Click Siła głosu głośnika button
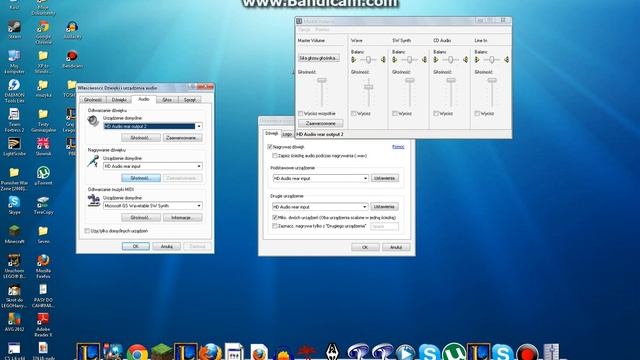Viewport: 640px width, 360px height. (x=319, y=58)
